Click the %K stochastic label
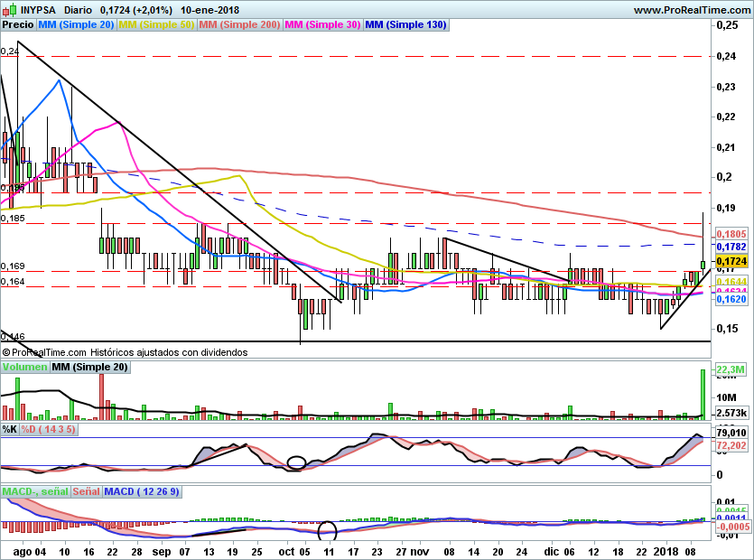The width and height of the screenshot is (754, 560). pyautogui.click(x=10, y=429)
